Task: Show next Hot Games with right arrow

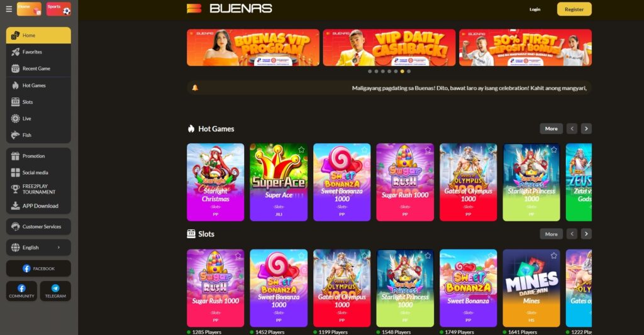Action: 586,128
